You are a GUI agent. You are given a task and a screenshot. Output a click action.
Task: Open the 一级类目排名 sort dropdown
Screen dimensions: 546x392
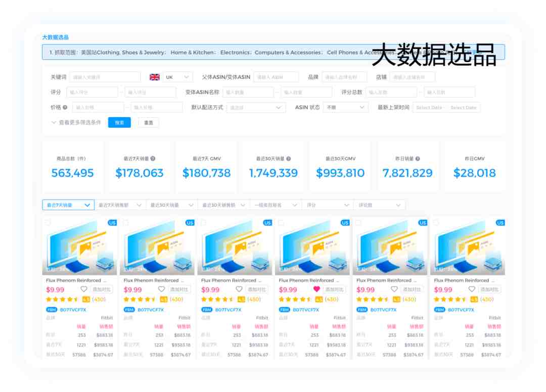(x=276, y=205)
